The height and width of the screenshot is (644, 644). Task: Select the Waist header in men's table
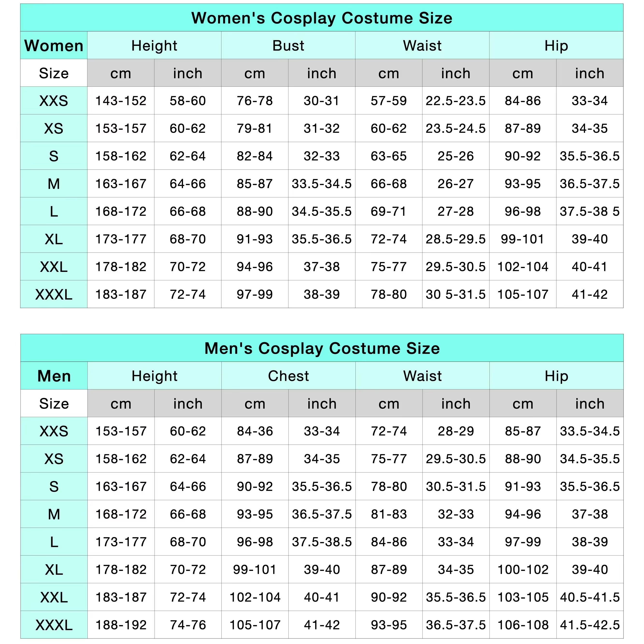pos(422,376)
